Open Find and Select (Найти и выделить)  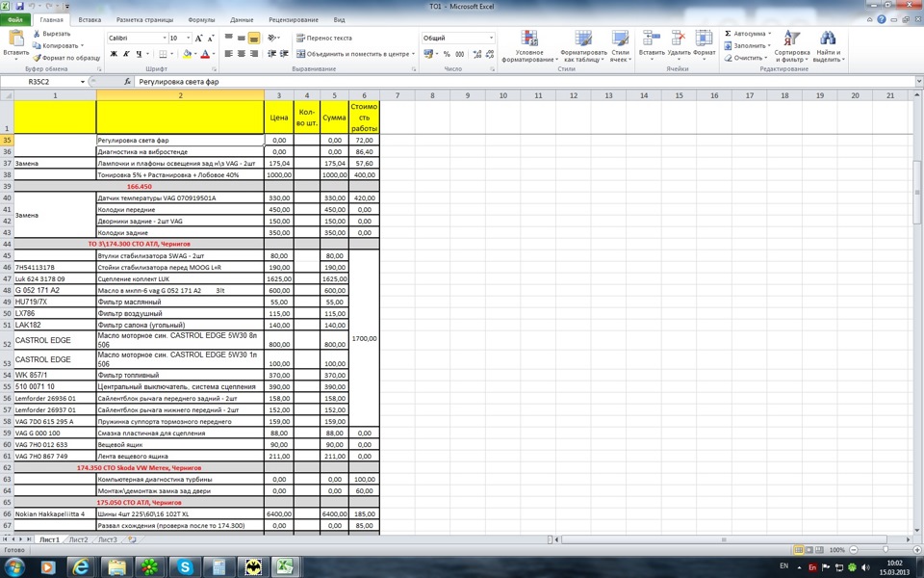[x=829, y=46]
